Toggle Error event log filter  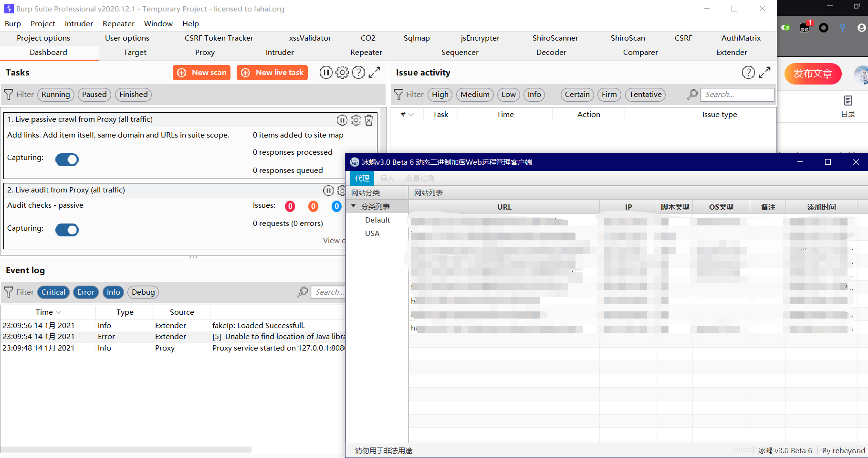(x=86, y=292)
